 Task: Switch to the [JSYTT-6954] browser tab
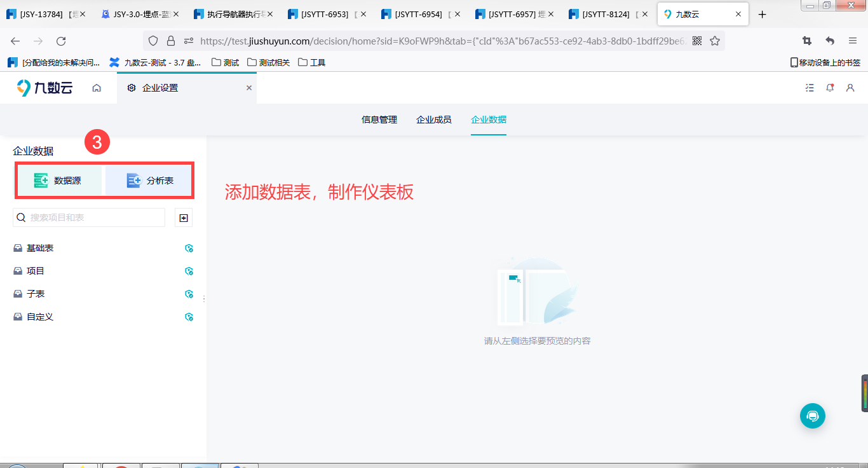click(x=421, y=14)
